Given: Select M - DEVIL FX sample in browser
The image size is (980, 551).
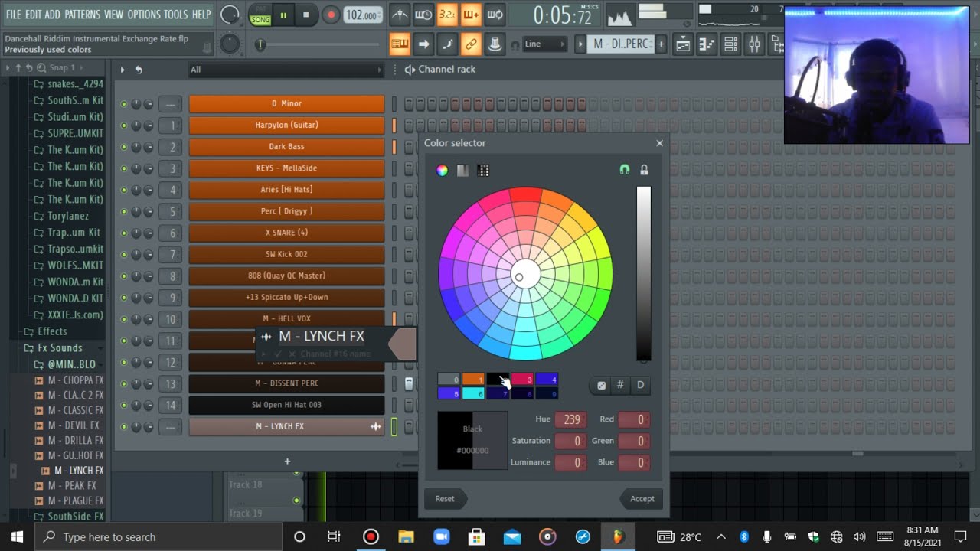Looking at the screenshot, I should pos(73,425).
